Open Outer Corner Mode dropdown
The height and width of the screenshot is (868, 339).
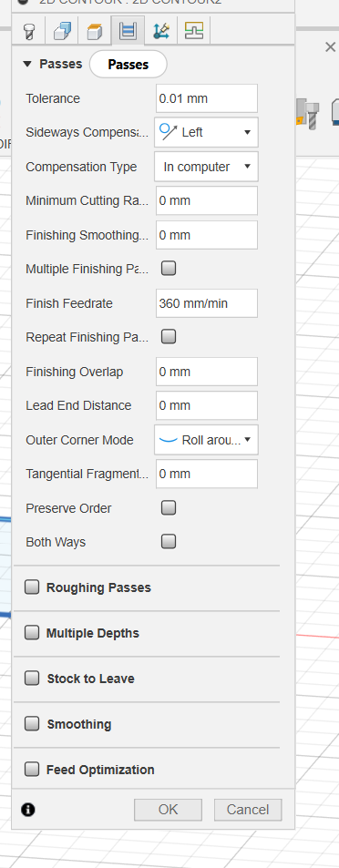click(206, 440)
